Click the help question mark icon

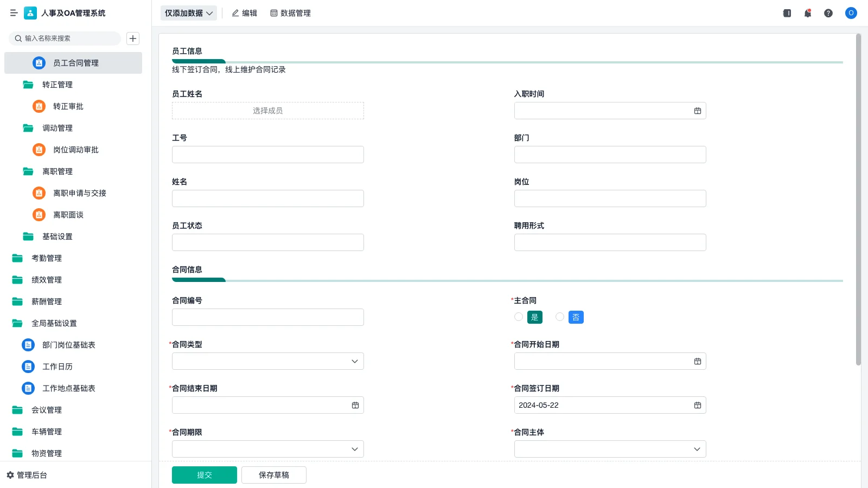pyautogui.click(x=828, y=13)
